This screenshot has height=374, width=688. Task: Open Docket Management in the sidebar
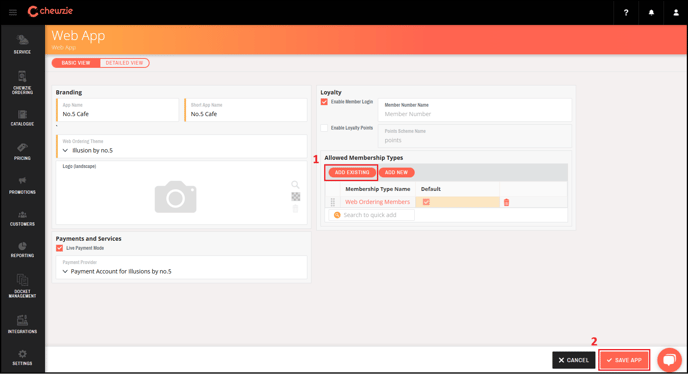point(22,286)
